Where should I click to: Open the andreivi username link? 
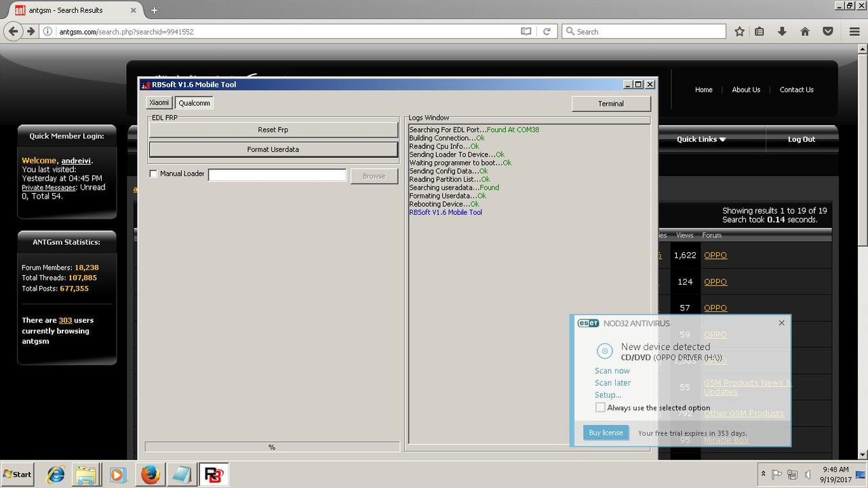77,161
